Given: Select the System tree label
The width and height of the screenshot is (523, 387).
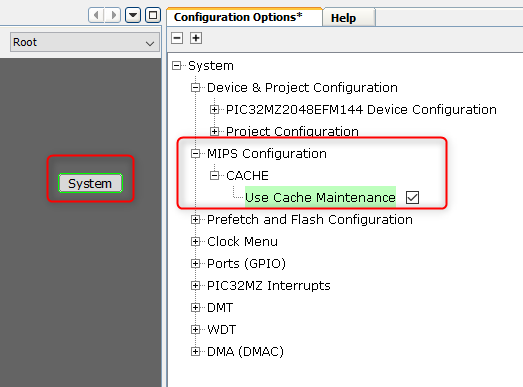Looking at the screenshot, I should coord(211,66).
